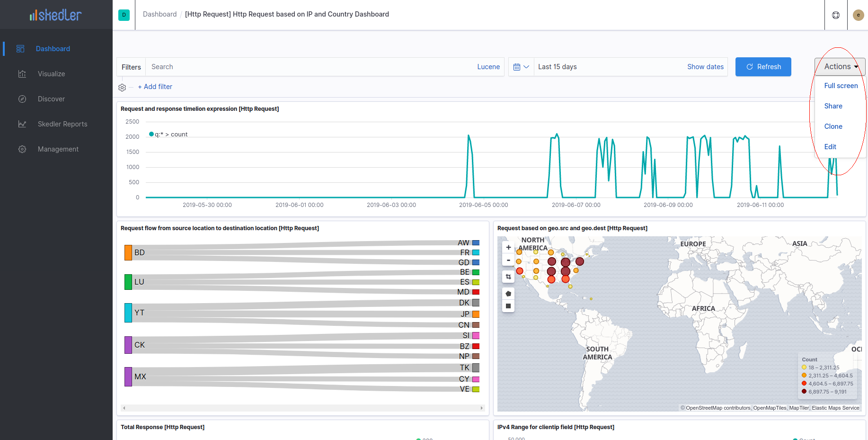Select Clone from Actions menu
Screen dimensions: 868x440
coord(833,126)
